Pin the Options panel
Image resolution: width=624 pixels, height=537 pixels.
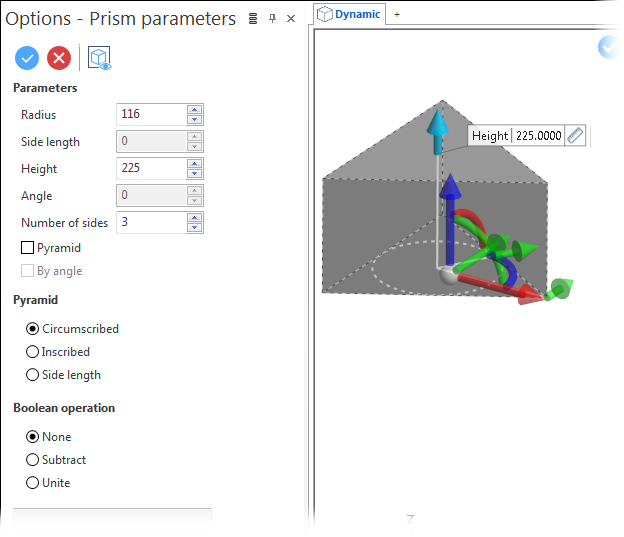273,18
